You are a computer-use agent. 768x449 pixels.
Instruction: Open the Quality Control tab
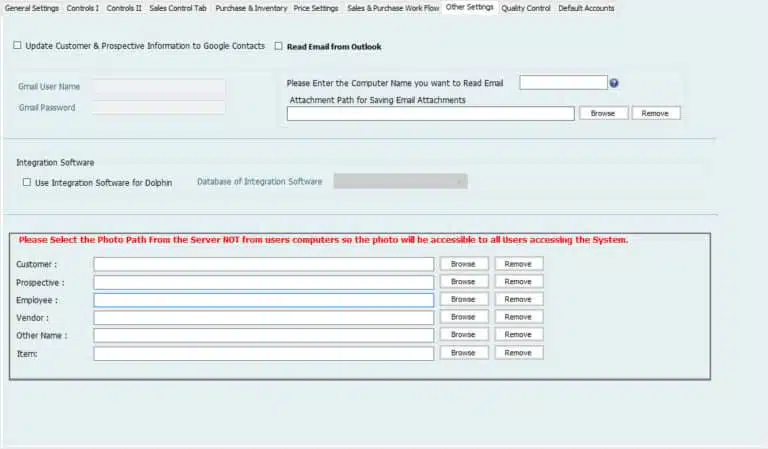(525, 8)
